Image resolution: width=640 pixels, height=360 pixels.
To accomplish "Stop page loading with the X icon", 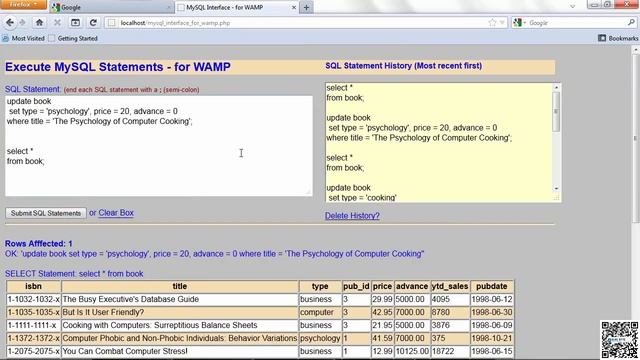I will [x=57, y=23].
